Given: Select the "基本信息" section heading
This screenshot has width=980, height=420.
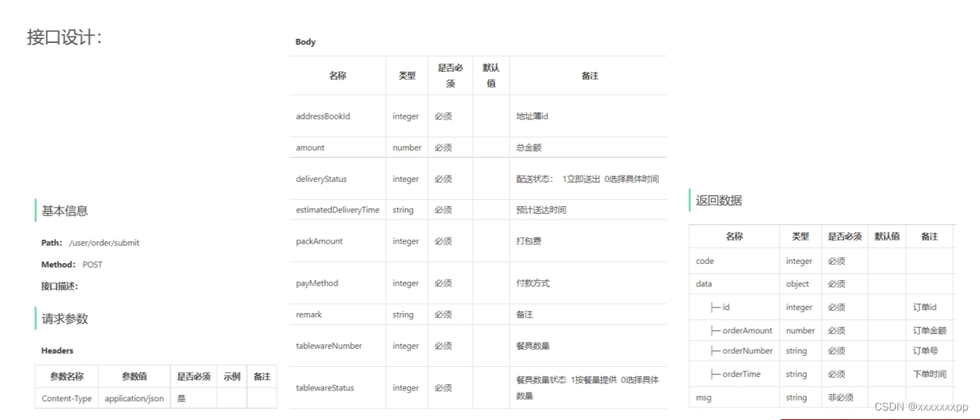Looking at the screenshot, I should (x=65, y=211).
